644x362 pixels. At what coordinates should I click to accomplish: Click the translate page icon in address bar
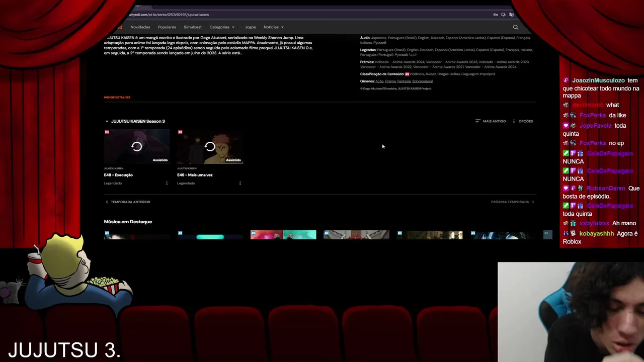[511, 15]
